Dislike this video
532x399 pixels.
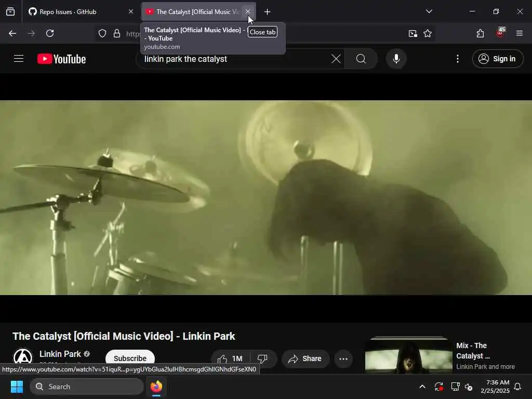point(263,358)
